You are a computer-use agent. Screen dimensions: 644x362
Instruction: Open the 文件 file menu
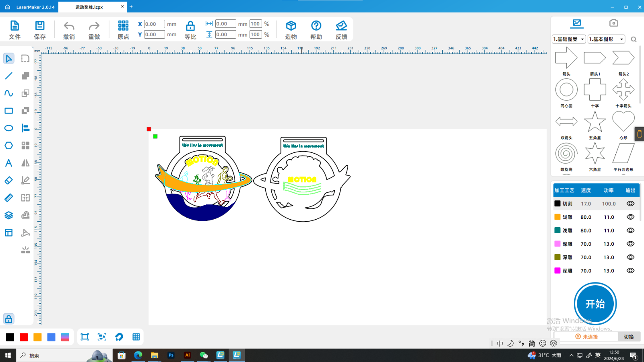14,30
